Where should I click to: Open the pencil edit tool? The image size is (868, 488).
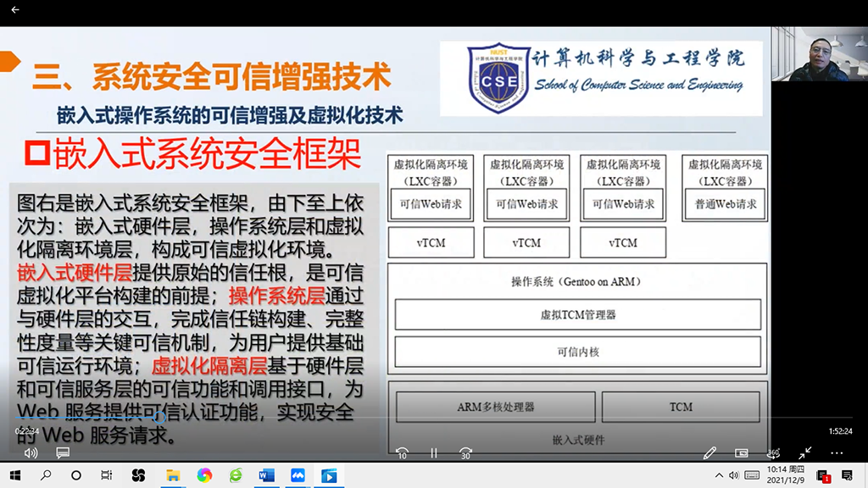pyautogui.click(x=709, y=453)
